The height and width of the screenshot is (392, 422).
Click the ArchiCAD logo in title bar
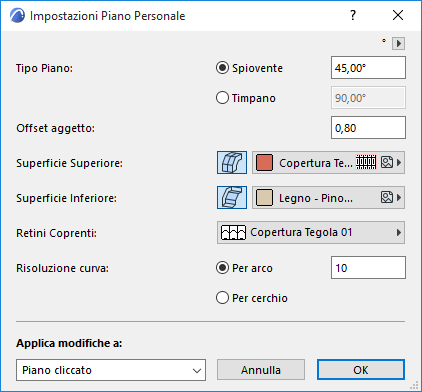pyautogui.click(x=17, y=15)
